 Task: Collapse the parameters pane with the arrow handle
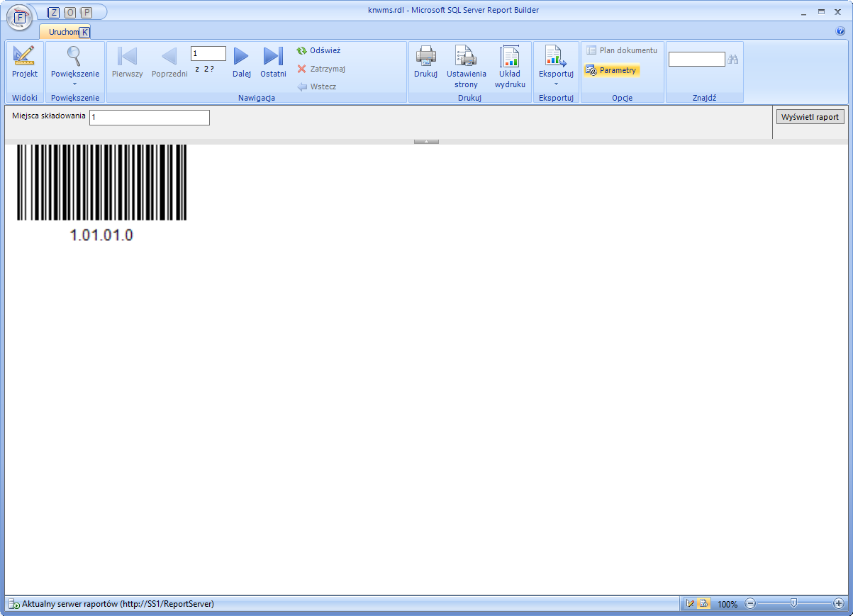click(426, 142)
